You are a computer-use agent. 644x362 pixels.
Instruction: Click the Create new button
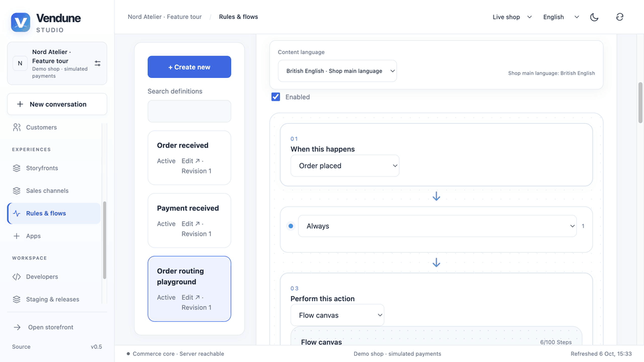(189, 67)
